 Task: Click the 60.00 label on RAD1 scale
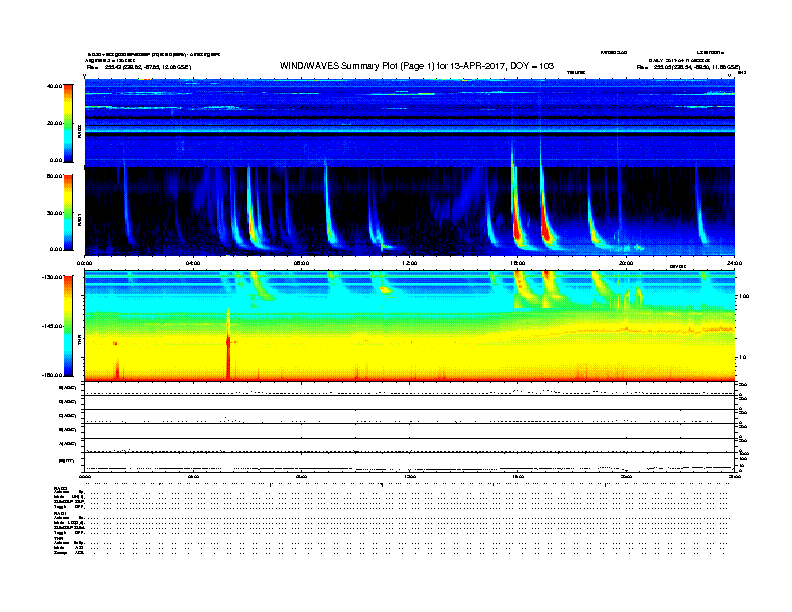(54, 176)
